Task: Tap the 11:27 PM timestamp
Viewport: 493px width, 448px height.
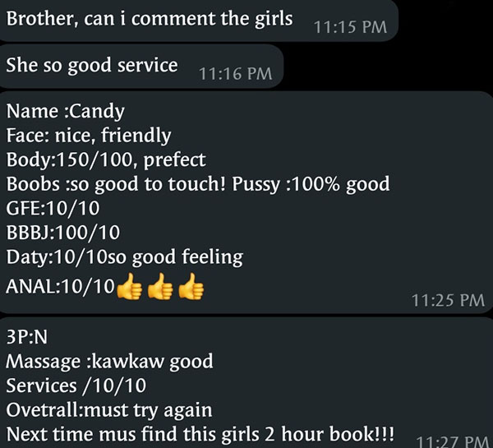Action: click(452, 441)
